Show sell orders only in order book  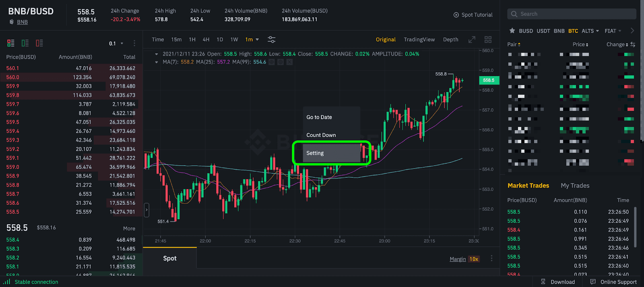[x=39, y=43]
